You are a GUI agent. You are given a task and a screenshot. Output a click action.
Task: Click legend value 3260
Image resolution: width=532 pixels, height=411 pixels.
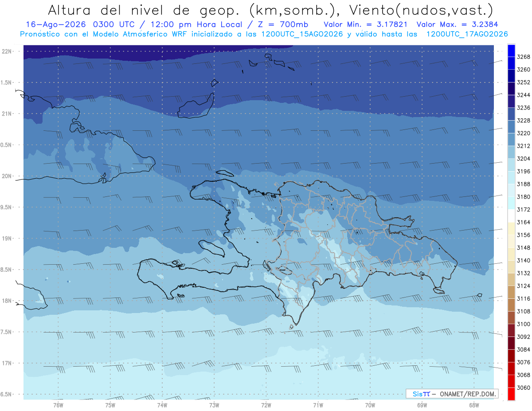point(524,70)
